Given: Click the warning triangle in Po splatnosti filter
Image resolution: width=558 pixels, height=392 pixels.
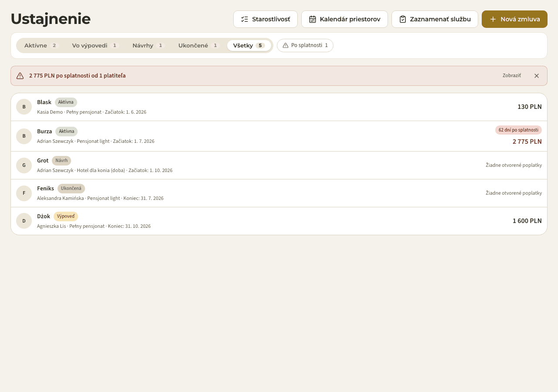Looking at the screenshot, I should click(286, 45).
